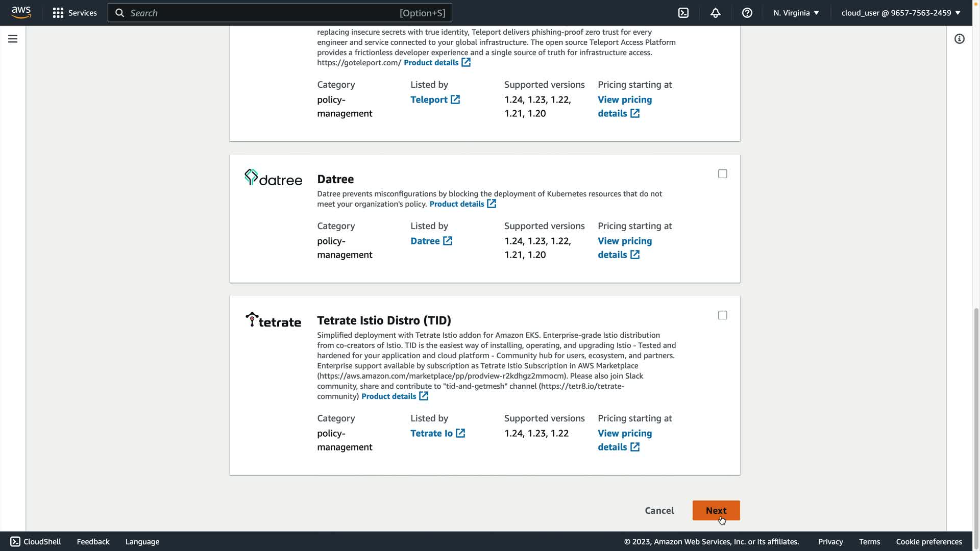Open the notifications bell

click(715, 13)
